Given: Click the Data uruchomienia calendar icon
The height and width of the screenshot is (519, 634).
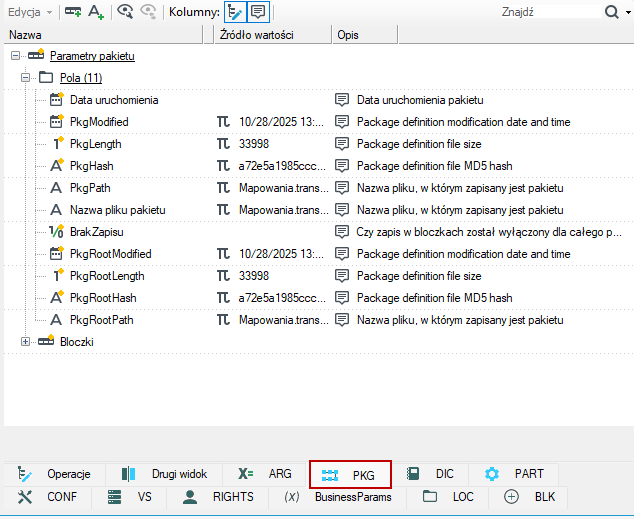Looking at the screenshot, I should click(57, 99).
